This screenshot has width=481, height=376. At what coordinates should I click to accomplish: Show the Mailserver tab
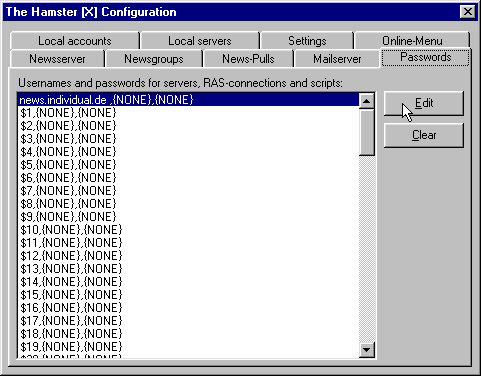(337, 59)
